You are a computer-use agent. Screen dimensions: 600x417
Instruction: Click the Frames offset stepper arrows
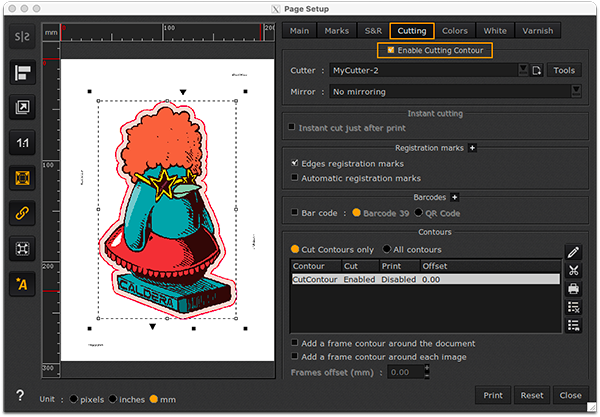click(x=427, y=371)
